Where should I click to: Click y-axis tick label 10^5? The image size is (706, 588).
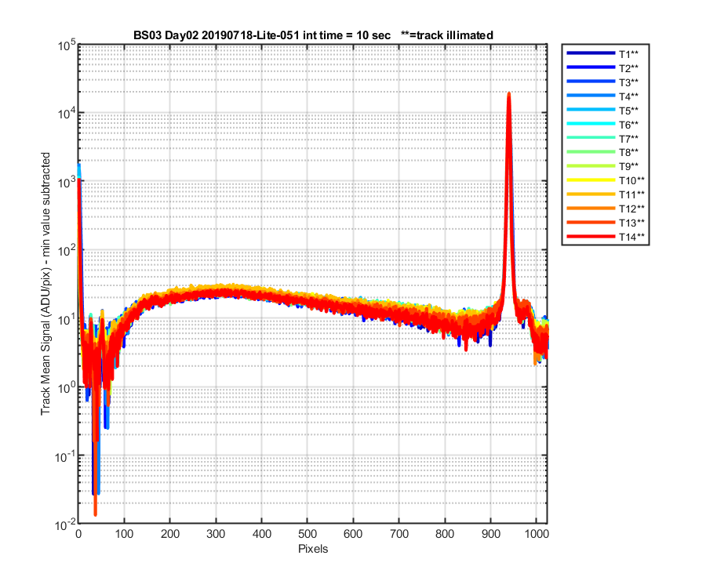pyautogui.click(x=67, y=45)
